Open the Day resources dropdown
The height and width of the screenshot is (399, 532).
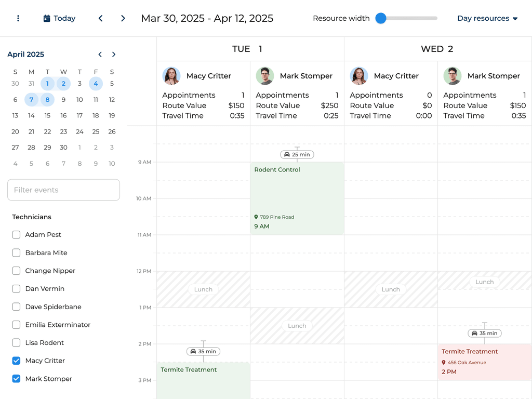[487, 18]
